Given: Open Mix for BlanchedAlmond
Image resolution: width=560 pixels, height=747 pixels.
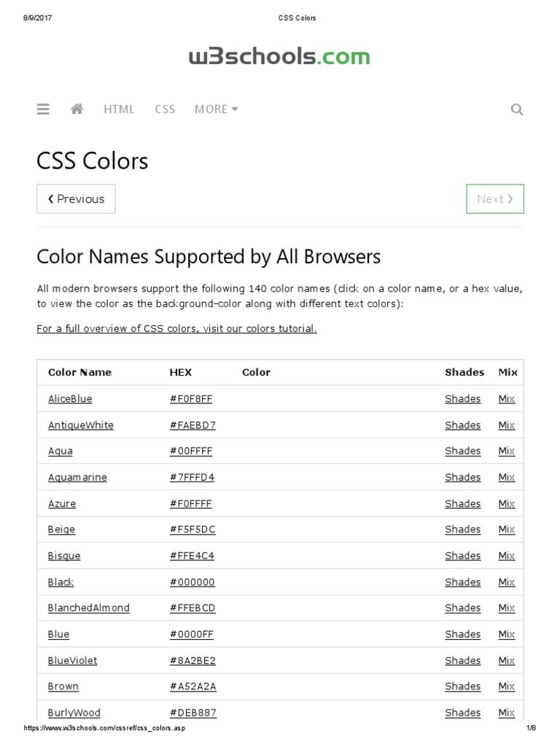Looking at the screenshot, I should point(507,608).
